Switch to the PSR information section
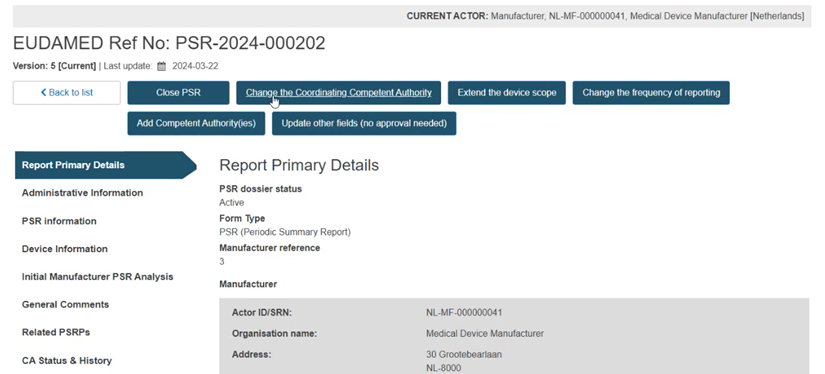Image resolution: width=825 pixels, height=374 pixels. (x=59, y=221)
